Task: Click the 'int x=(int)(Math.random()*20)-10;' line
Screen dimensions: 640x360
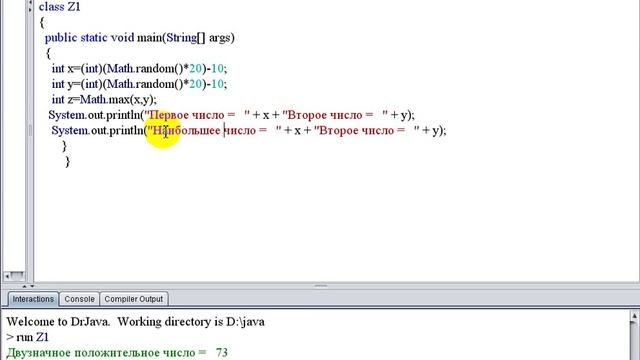Action: coord(139,69)
